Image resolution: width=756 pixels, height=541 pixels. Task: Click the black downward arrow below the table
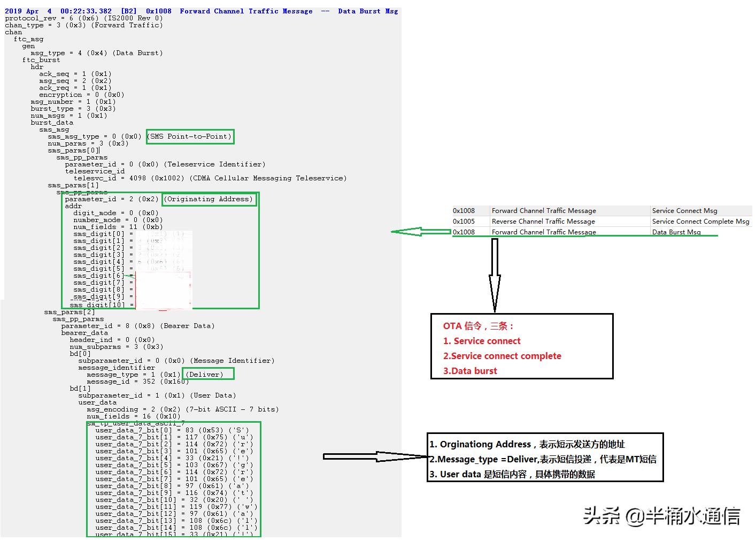pos(495,274)
